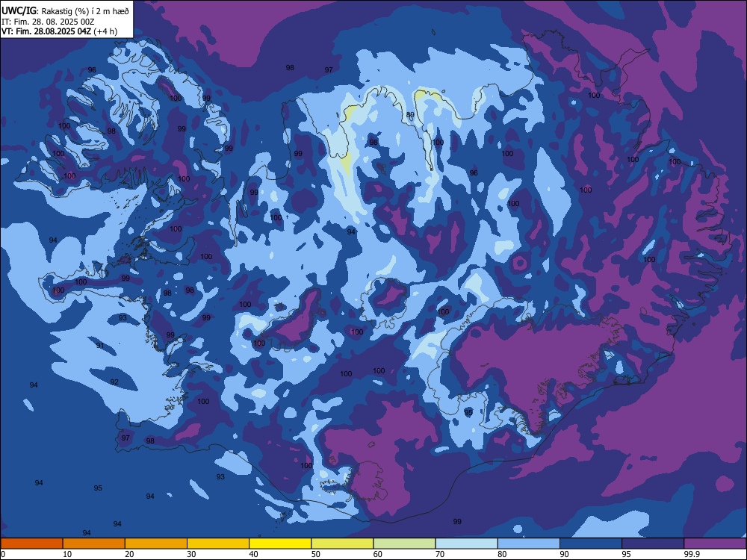Screen dimensions: 747x560
Task: Select the 30–40 golden legend swatch
Action: [218, 544]
